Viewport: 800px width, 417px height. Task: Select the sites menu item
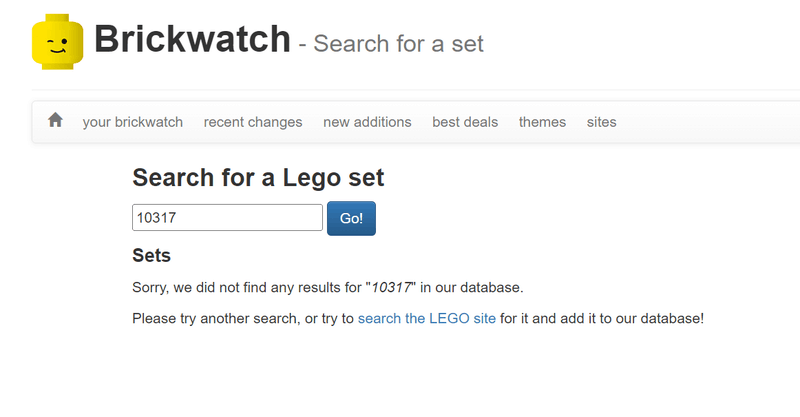click(x=602, y=122)
